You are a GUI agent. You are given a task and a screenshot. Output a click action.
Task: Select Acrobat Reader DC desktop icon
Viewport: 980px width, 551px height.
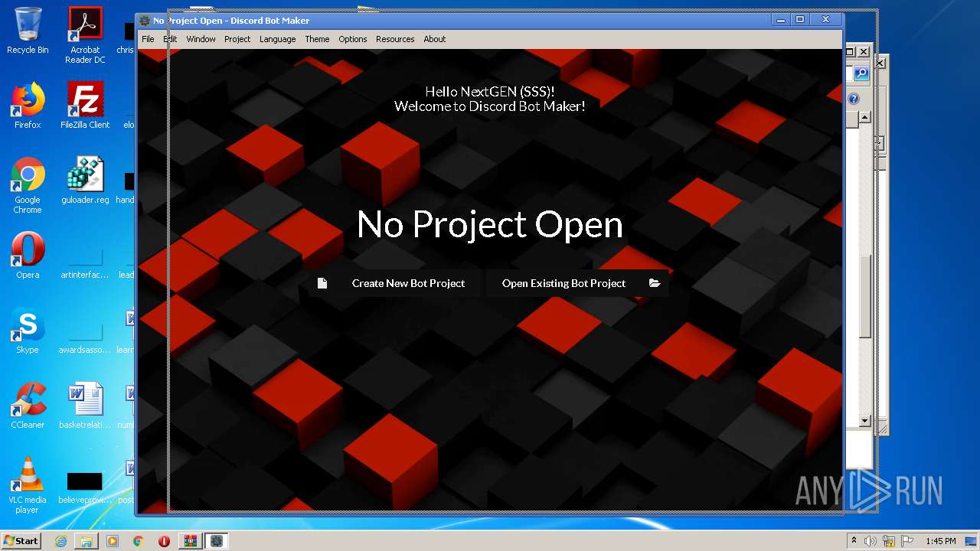85,35
